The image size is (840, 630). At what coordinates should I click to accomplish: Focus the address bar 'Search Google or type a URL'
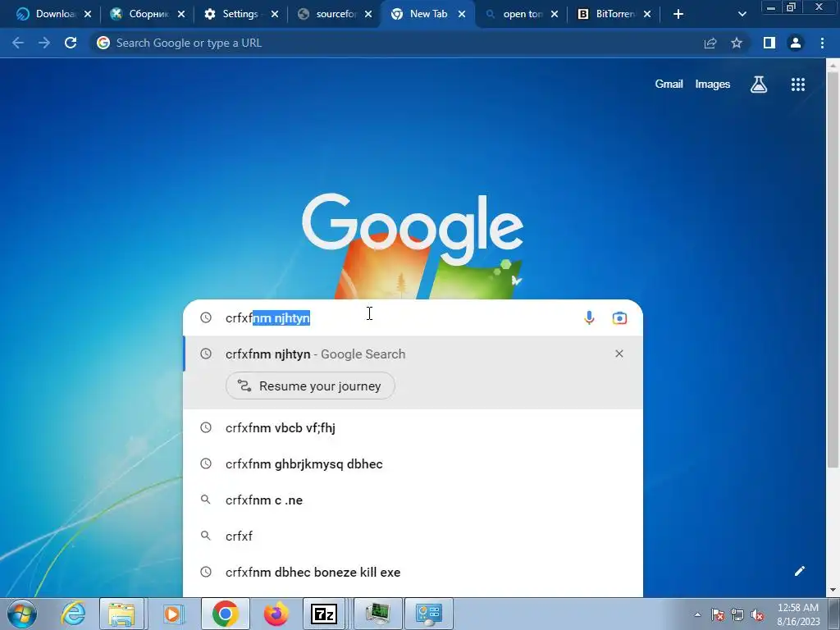click(x=396, y=43)
